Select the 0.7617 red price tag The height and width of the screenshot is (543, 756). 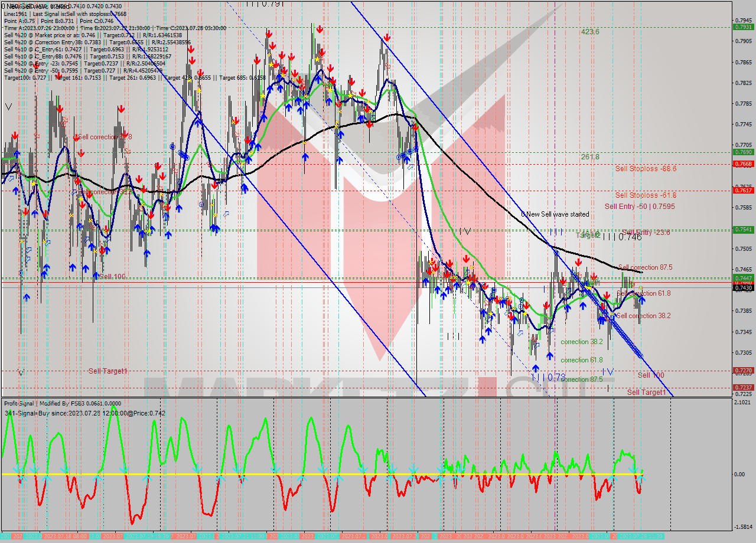point(743,190)
